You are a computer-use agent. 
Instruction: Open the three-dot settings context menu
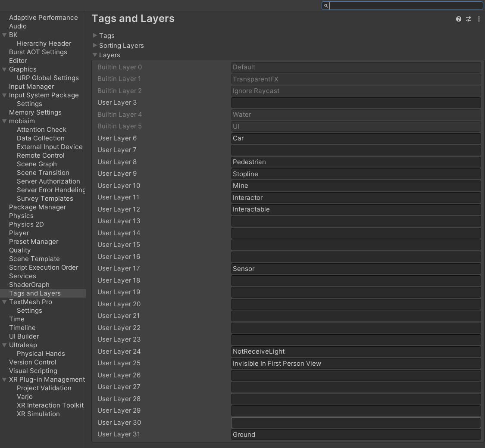point(479,19)
